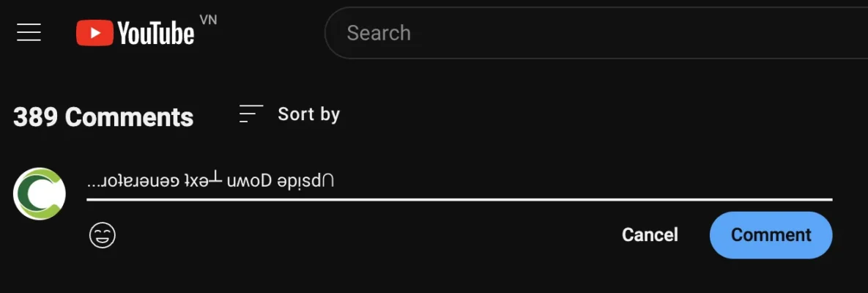Click the YouTube wordmark text
The image size is (868, 293).
(x=155, y=33)
